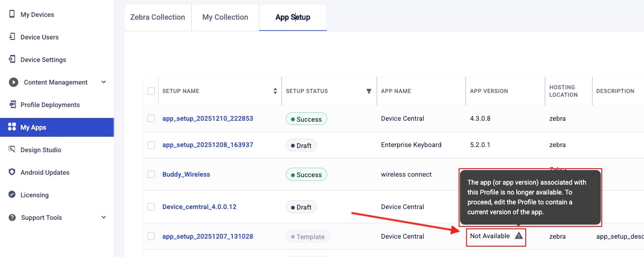This screenshot has height=257, width=644.
Task: Click the Device Users sidebar icon
Action: click(x=12, y=37)
